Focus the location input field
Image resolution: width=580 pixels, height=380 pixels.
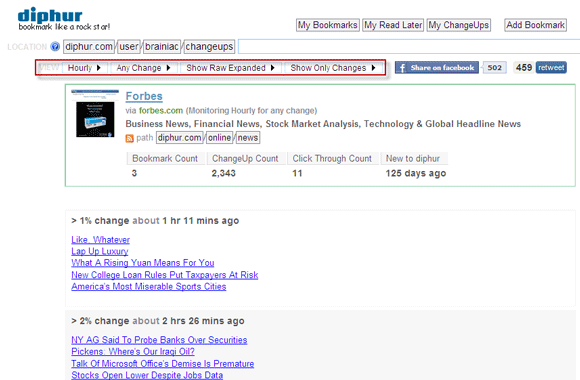[409, 47]
